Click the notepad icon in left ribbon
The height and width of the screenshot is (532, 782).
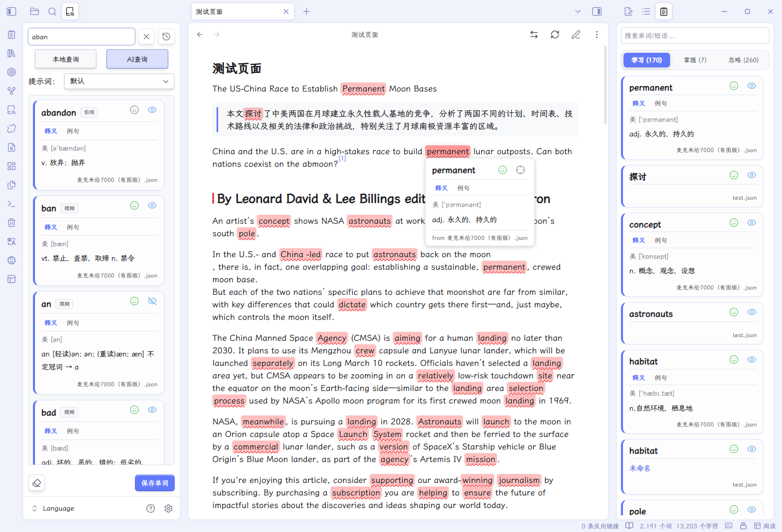[x=12, y=34]
